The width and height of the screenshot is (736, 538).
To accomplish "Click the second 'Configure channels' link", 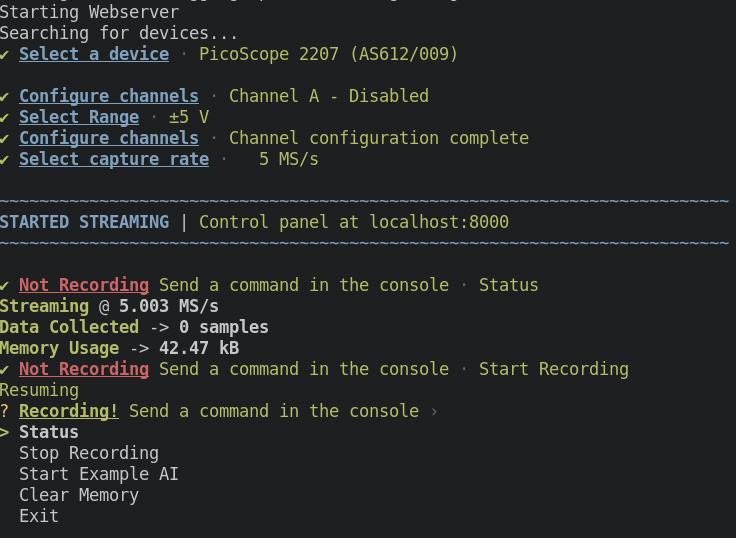I will (108, 138).
